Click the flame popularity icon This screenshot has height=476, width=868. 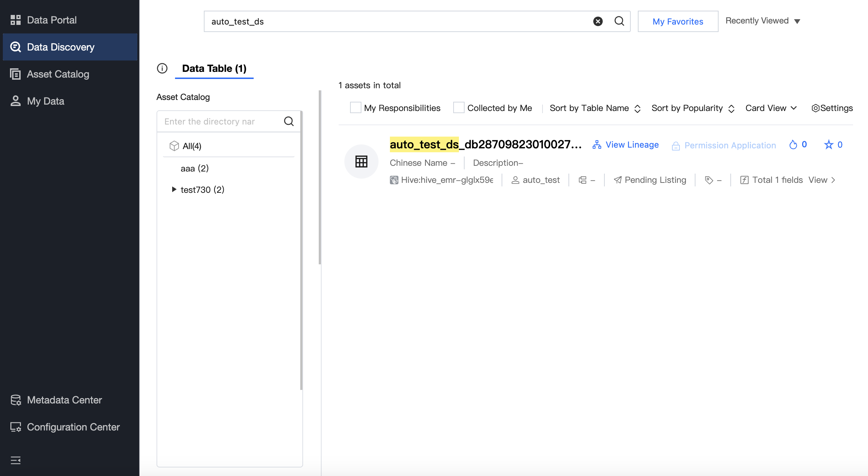793,145
